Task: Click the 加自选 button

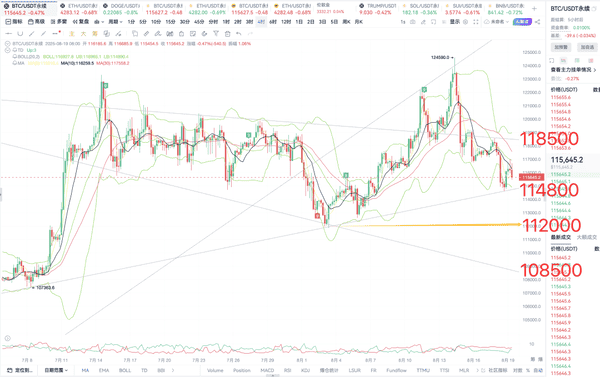Action: 587,47
